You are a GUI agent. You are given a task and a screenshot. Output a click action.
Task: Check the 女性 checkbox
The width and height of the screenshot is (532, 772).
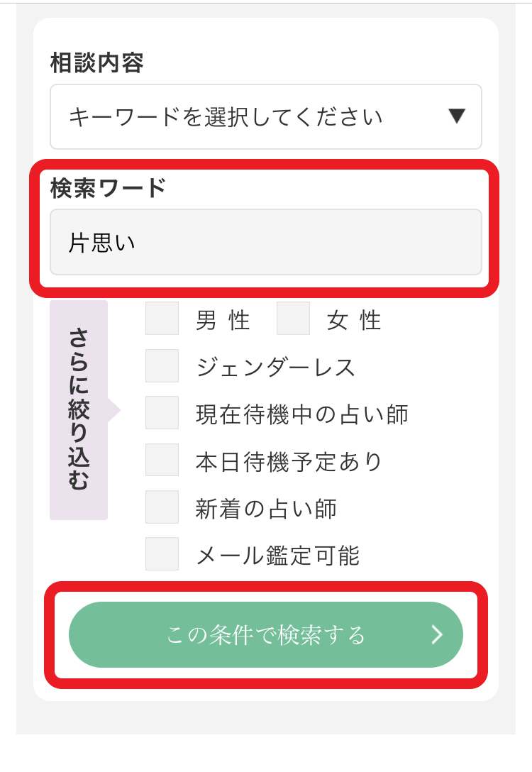(293, 319)
